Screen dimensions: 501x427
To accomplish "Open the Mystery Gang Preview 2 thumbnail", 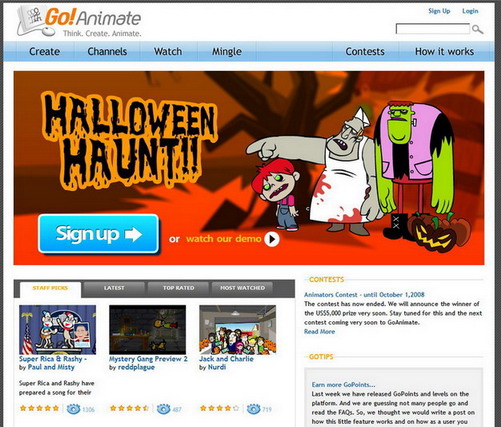I will 147,329.
